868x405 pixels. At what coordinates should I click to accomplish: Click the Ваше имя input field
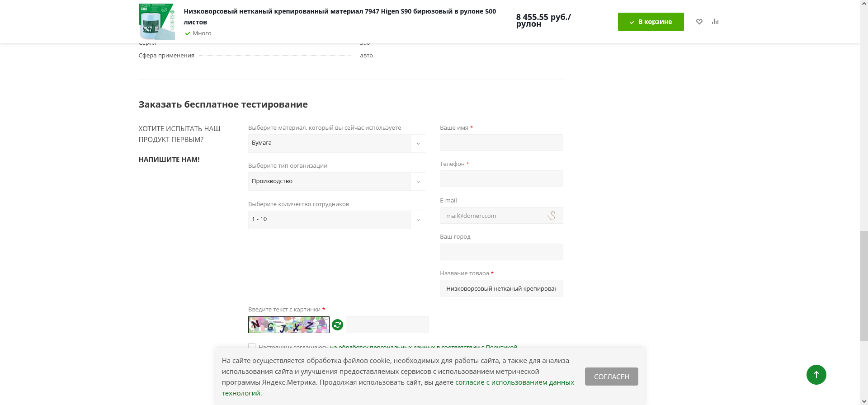[x=501, y=143]
